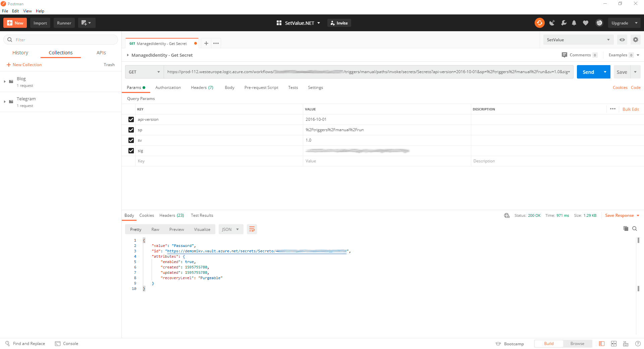Toggle the sidebar visibility icon
Screen dimensions: 644x349
click(x=602, y=344)
